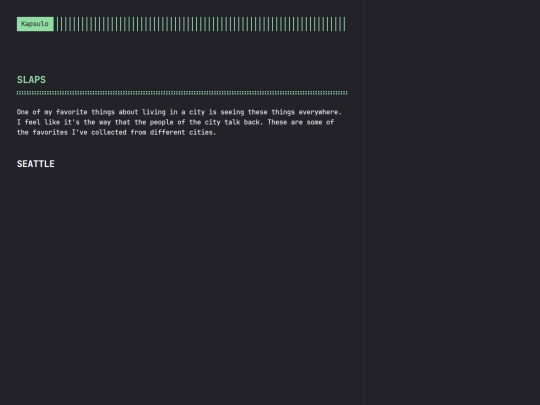Select the SLAPS page heading
The image size is (540, 405).
(x=31, y=80)
